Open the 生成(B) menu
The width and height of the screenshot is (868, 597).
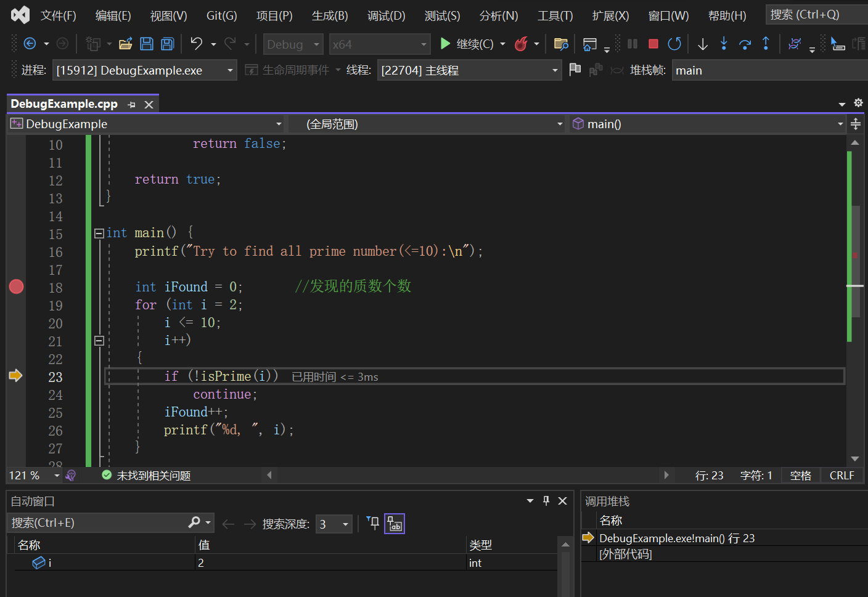pos(330,15)
